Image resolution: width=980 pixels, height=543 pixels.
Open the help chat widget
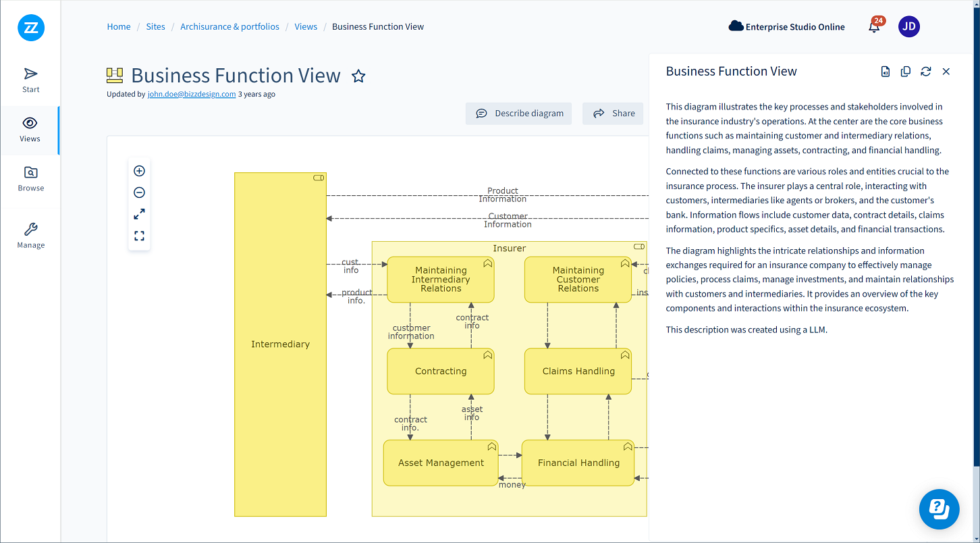939,509
